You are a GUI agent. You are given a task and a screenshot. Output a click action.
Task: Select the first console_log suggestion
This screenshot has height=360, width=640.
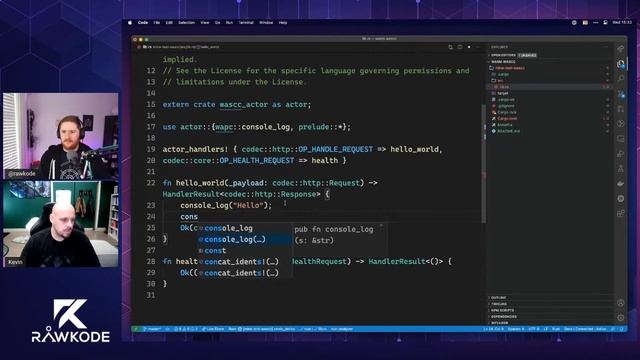pos(244,229)
